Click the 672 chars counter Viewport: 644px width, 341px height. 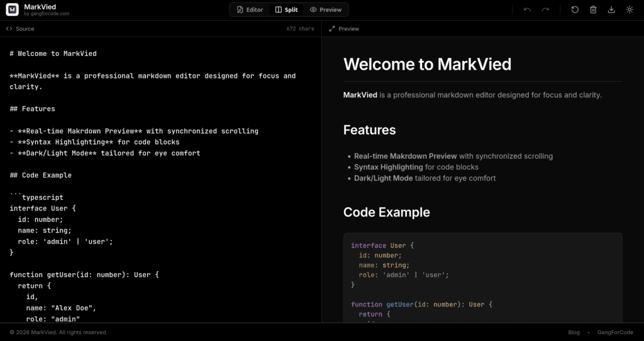pos(300,29)
